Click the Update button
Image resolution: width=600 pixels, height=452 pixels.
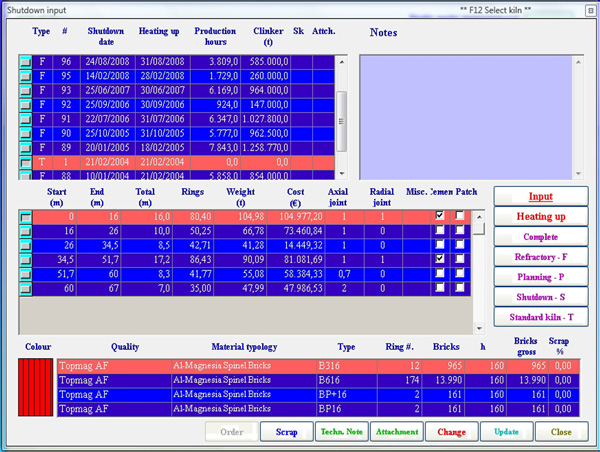click(507, 432)
